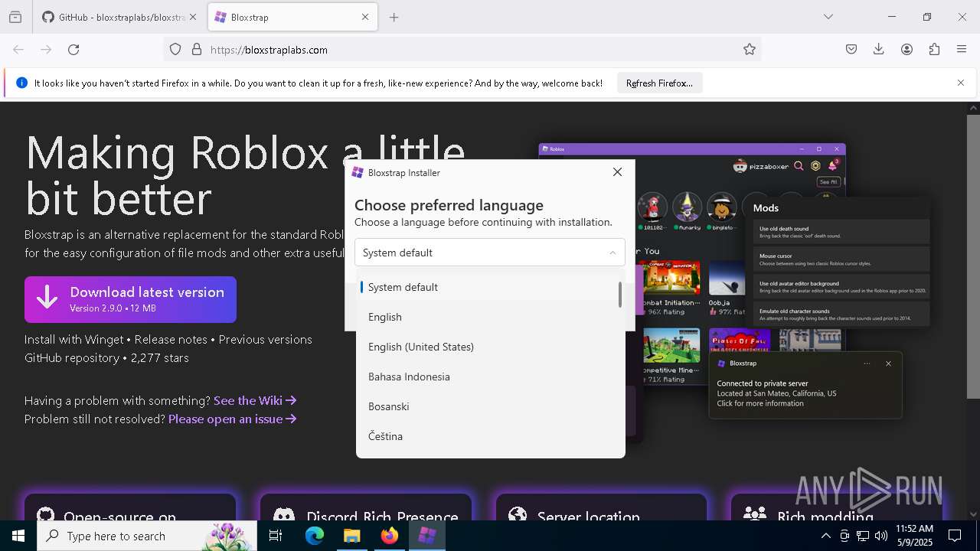Screen dimensions: 980x551
Task: Click the Bloxstrap taskbar icon
Action: point(427,536)
